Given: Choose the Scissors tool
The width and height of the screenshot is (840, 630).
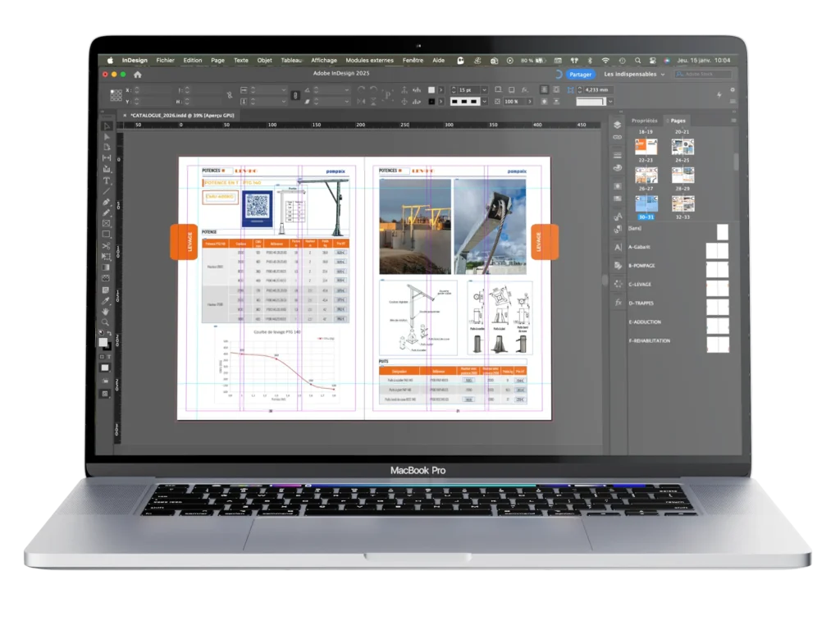Looking at the screenshot, I should pyautogui.click(x=107, y=245).
